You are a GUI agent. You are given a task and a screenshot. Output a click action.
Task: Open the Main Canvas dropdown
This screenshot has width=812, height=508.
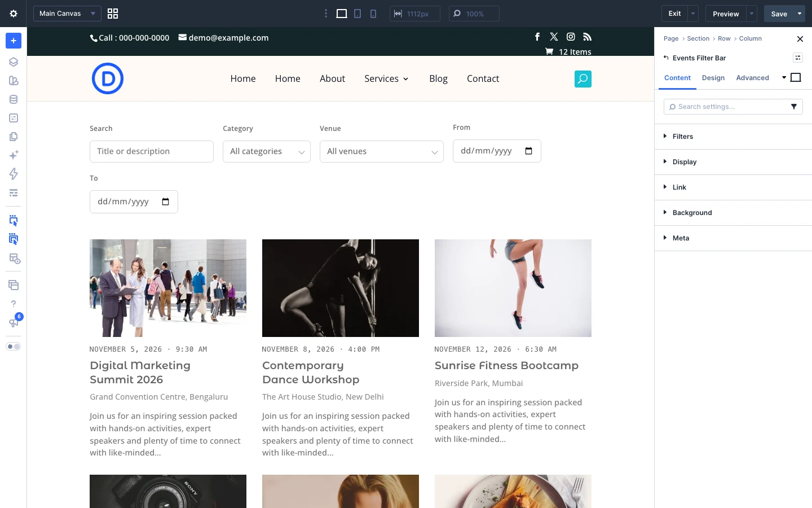click(67, 14)
